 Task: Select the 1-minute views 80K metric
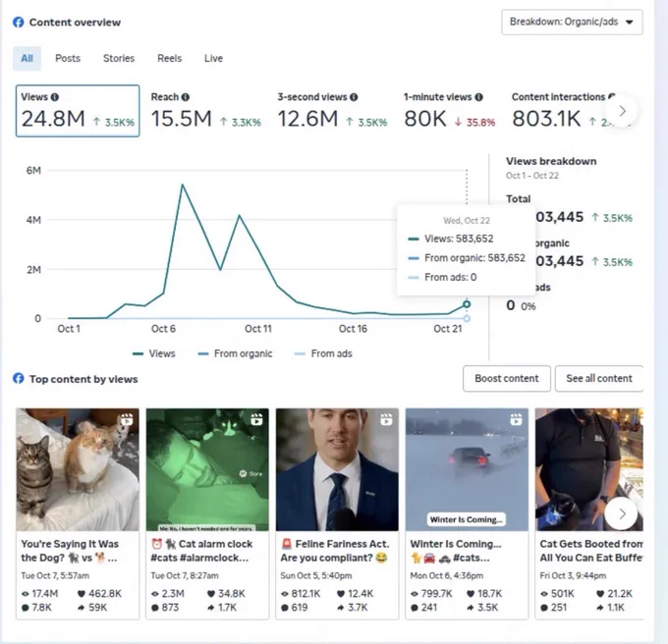point(450,111)
